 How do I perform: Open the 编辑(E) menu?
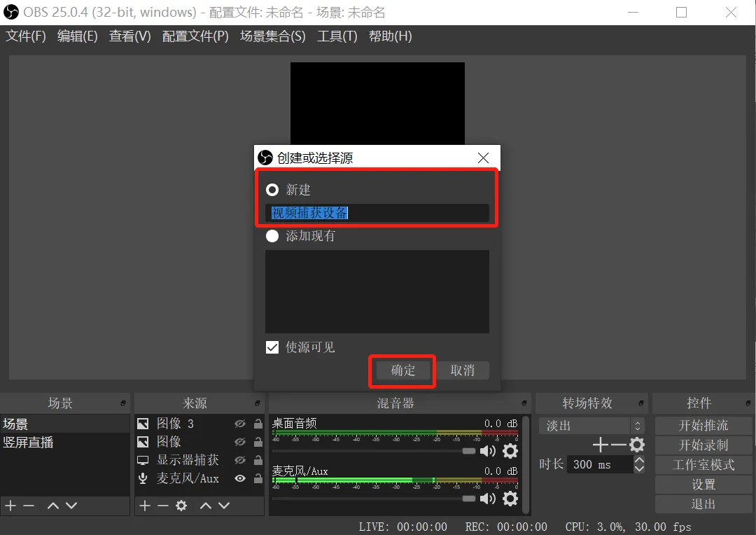point(77,36)
